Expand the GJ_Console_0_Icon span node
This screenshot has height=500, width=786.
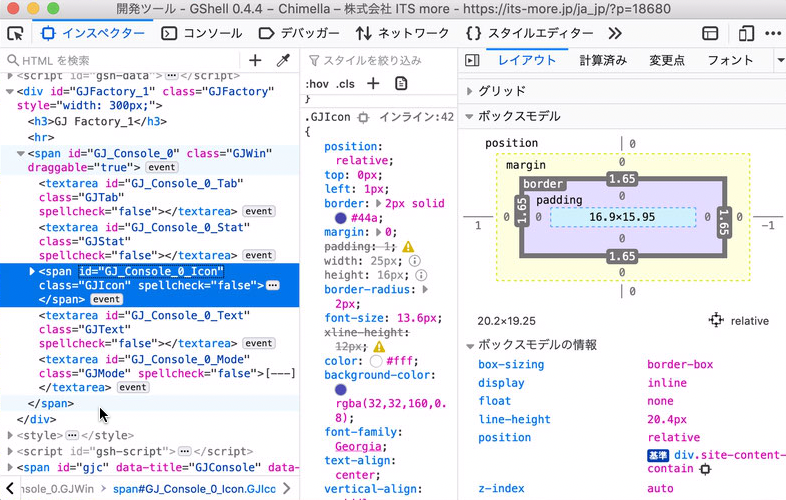[32, 271]
